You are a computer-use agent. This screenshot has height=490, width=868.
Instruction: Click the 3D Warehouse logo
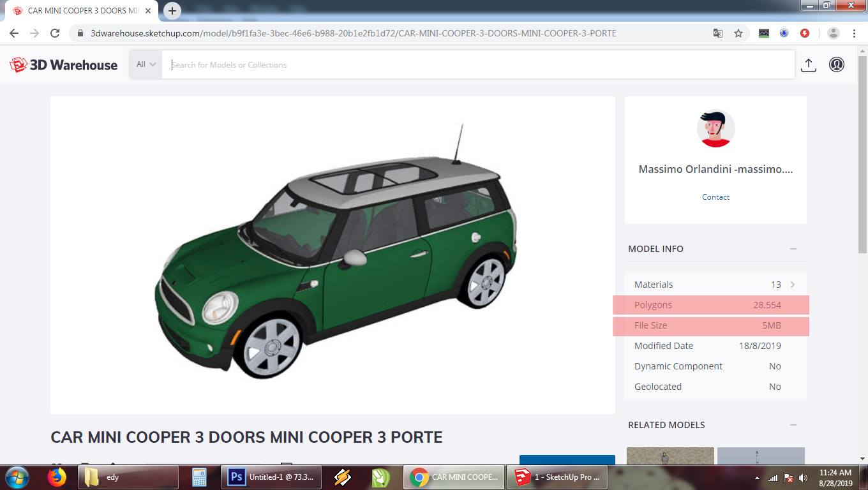pyautogui.click(x=64, y=64)
